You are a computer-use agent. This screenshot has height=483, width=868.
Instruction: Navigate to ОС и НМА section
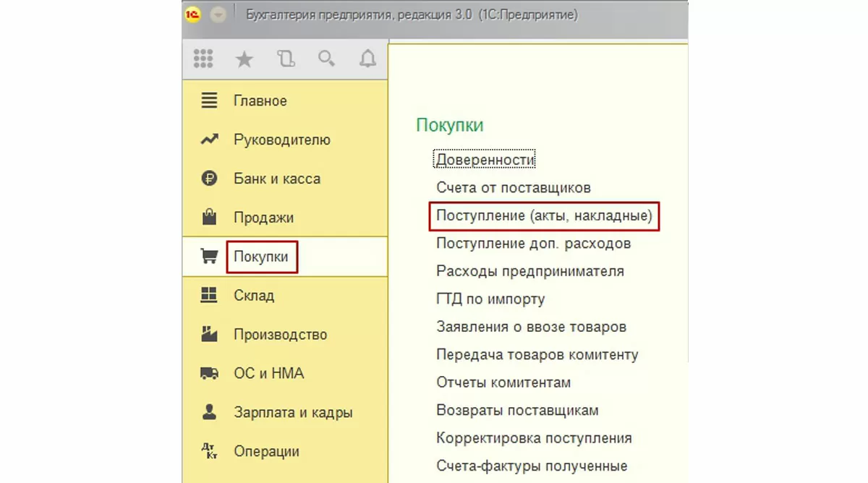coord(285,374)
